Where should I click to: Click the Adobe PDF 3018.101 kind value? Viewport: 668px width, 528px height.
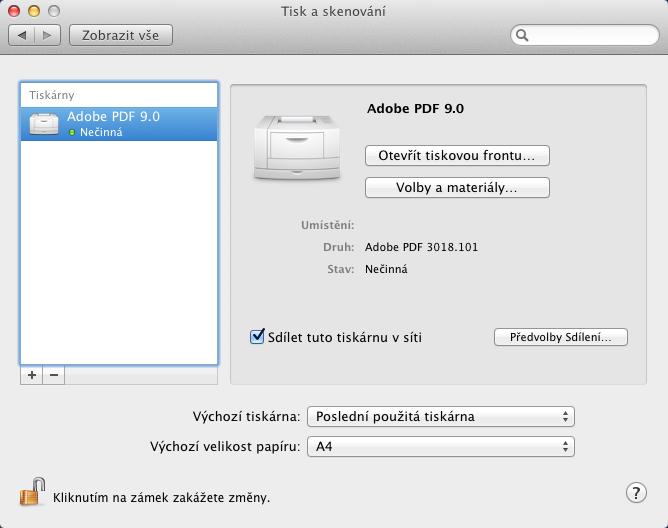click(x=421, y=247)
